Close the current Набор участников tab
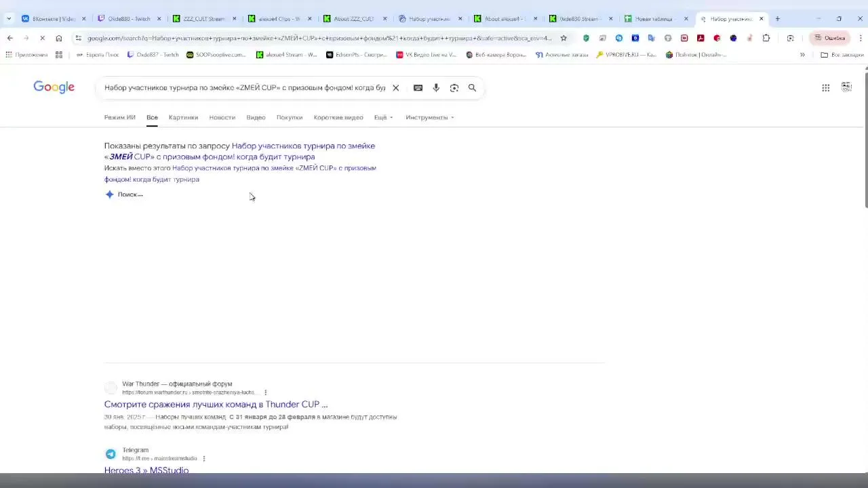868x488 pixels. click(x=761, y=18)
